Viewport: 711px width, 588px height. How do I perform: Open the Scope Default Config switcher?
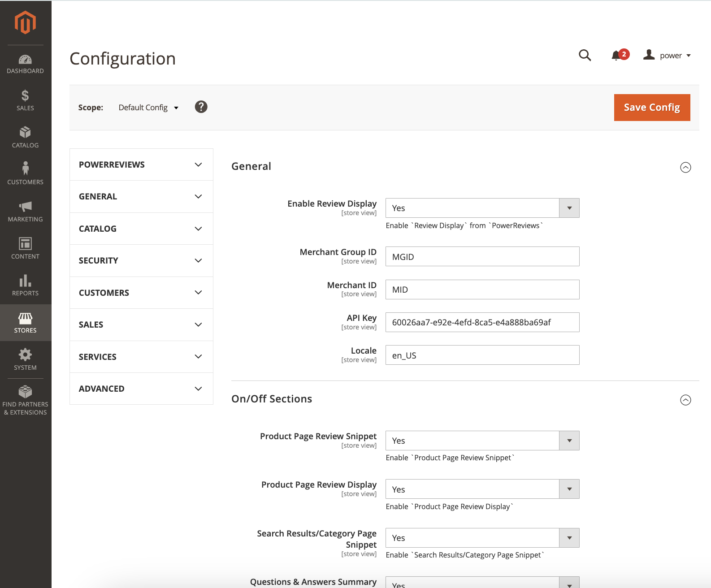[148, 108]
